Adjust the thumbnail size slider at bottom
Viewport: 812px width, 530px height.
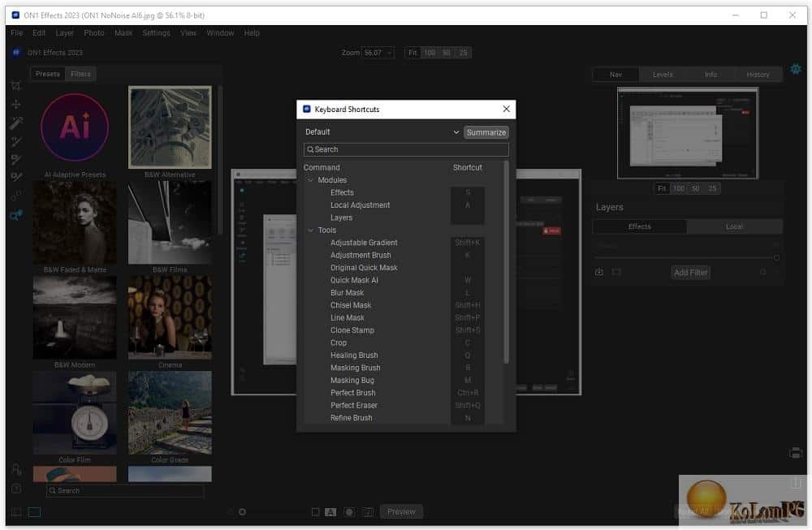[x=242, y=512]
